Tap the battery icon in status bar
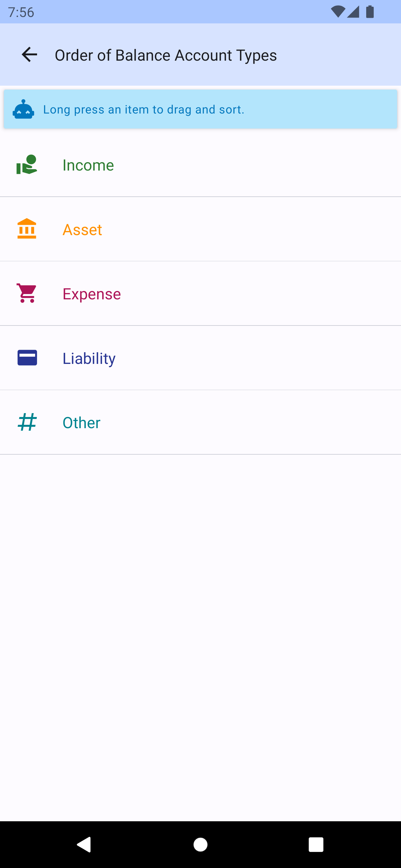The width and height of the screenshot is (401, 868). point(370,12)
